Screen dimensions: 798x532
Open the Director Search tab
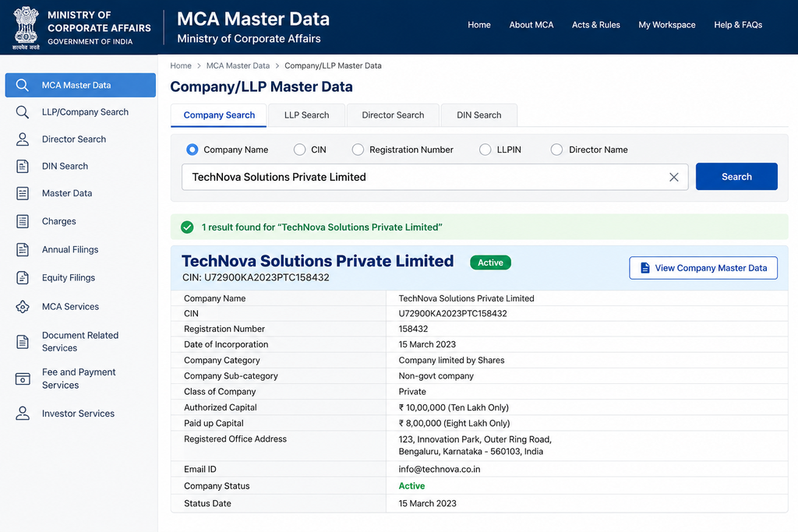click(393, 115)
